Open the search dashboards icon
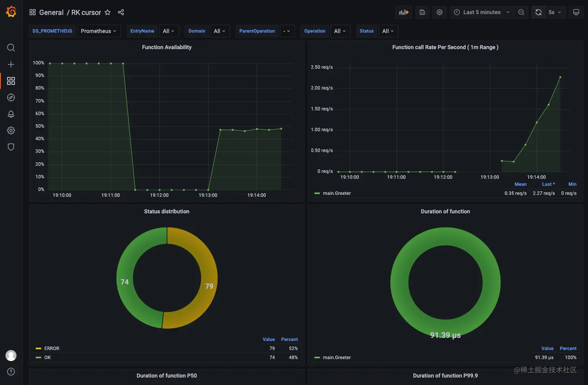This screenshot has width=588, height=385. 11,48
